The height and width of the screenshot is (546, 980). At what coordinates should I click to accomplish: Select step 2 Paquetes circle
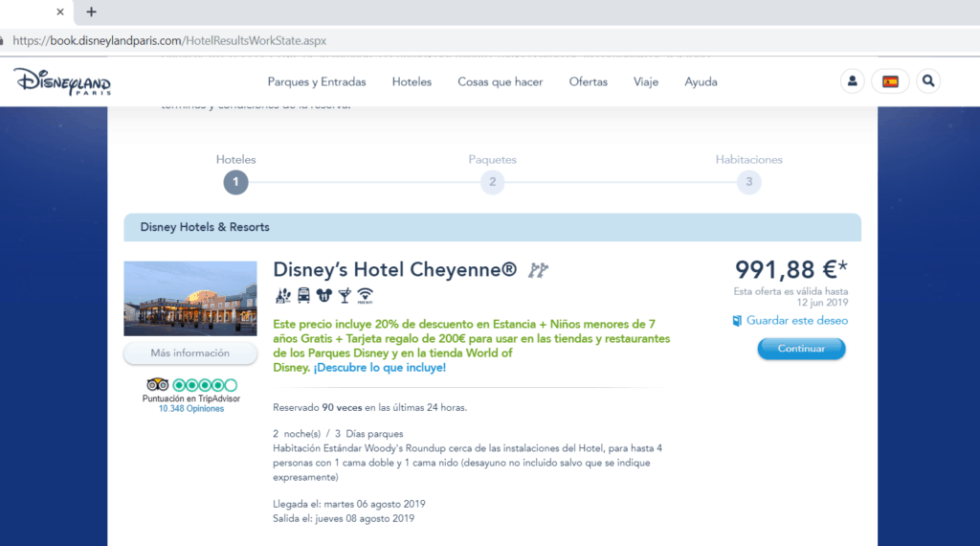point(493,182)
